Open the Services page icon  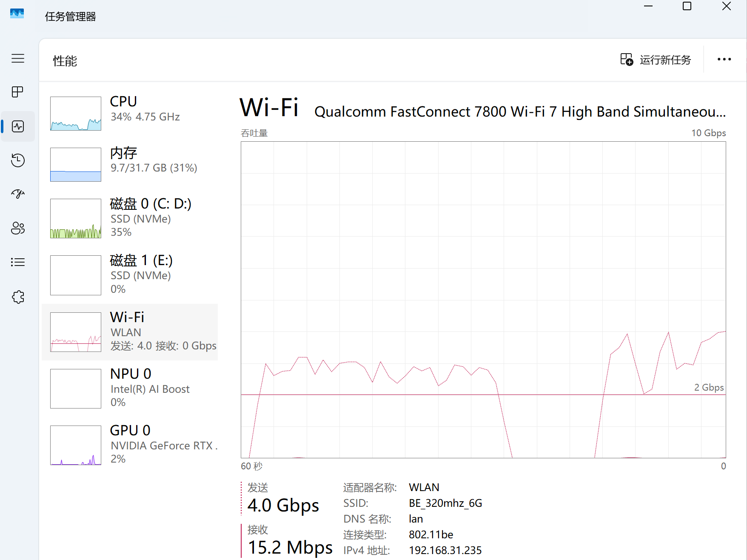pos(18,297)
